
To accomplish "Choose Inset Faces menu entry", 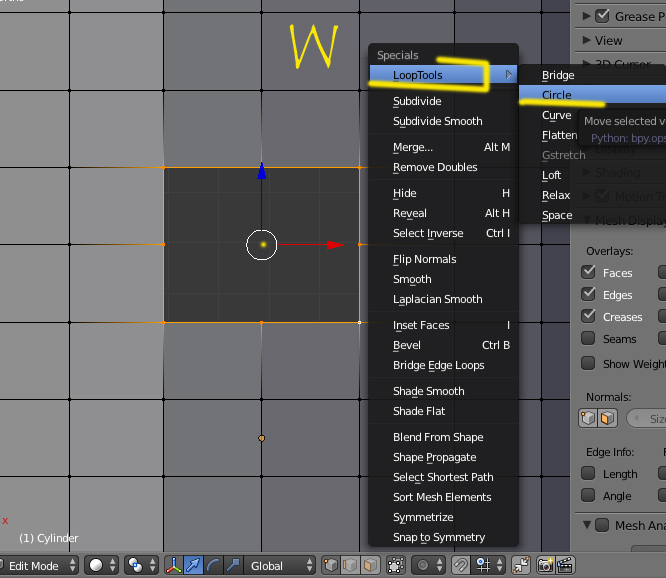I will click(443, 325).
